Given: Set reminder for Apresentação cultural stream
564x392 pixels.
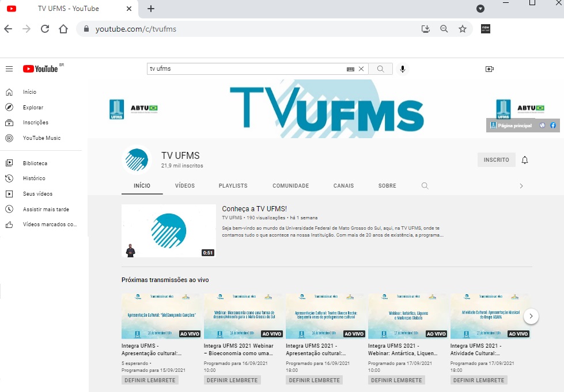Looking at the screenshot, I should coord(149,380).
